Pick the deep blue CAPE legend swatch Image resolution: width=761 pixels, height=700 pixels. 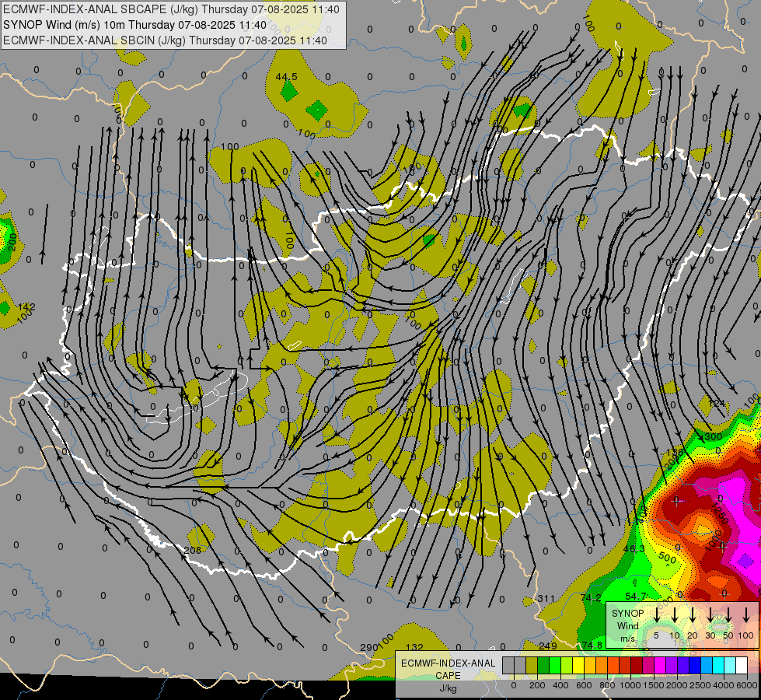point(696,665)
